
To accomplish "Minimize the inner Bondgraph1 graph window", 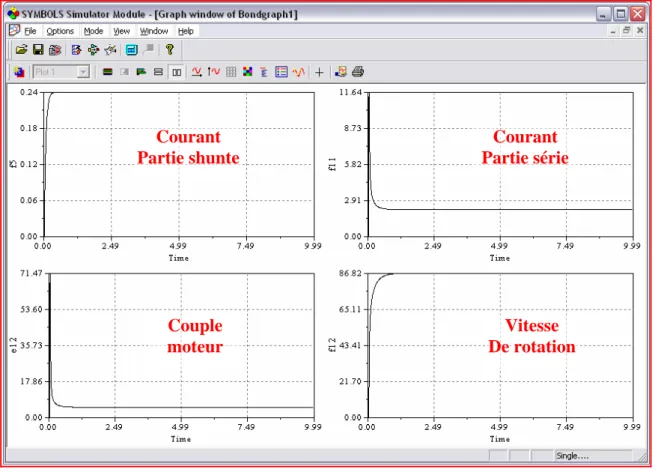I will click(613, 31).
